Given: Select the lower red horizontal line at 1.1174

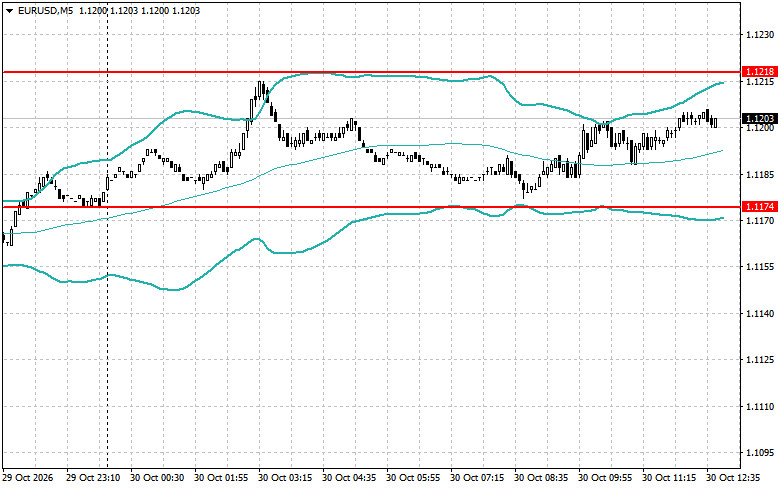Looking at the screenshot, I should tap(372, 207).
